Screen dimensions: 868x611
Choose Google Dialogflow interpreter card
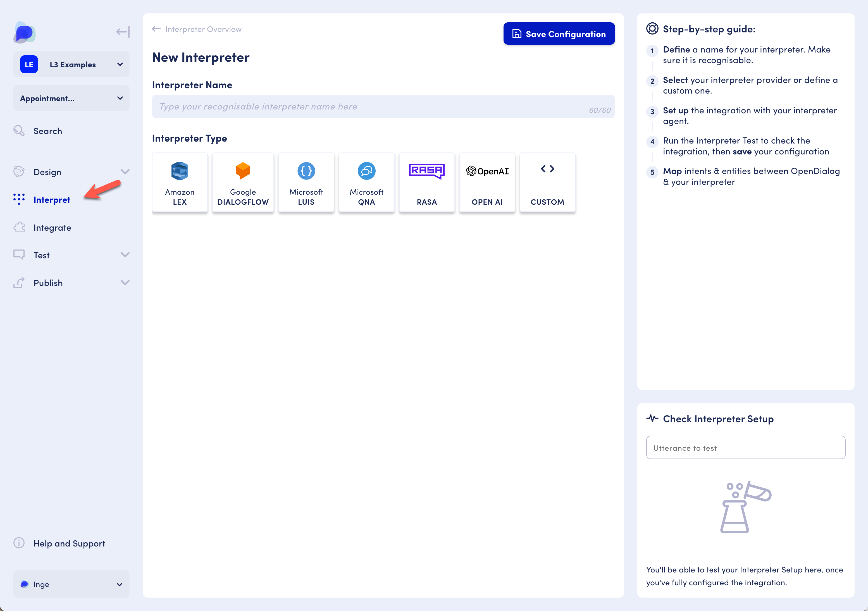tap(243, 182)
